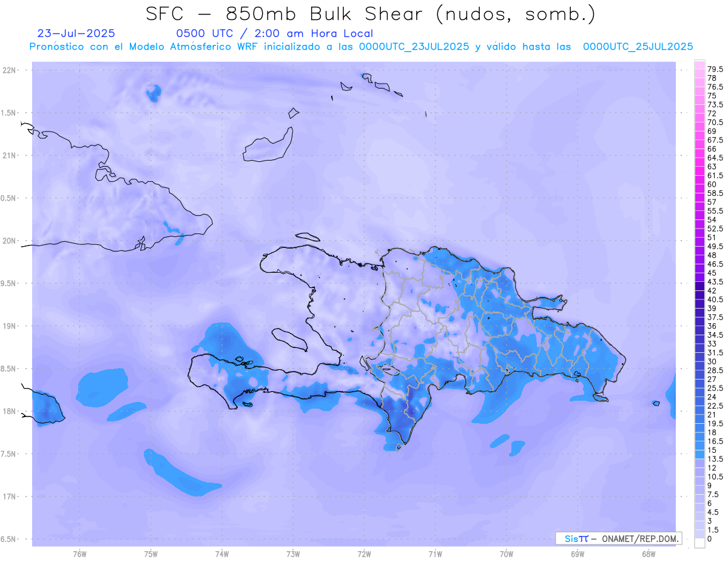This screenshot has width=728, height=562.
Task: Pick the magenta swatch between 60 and 61.5
Action: pos(699,180)
